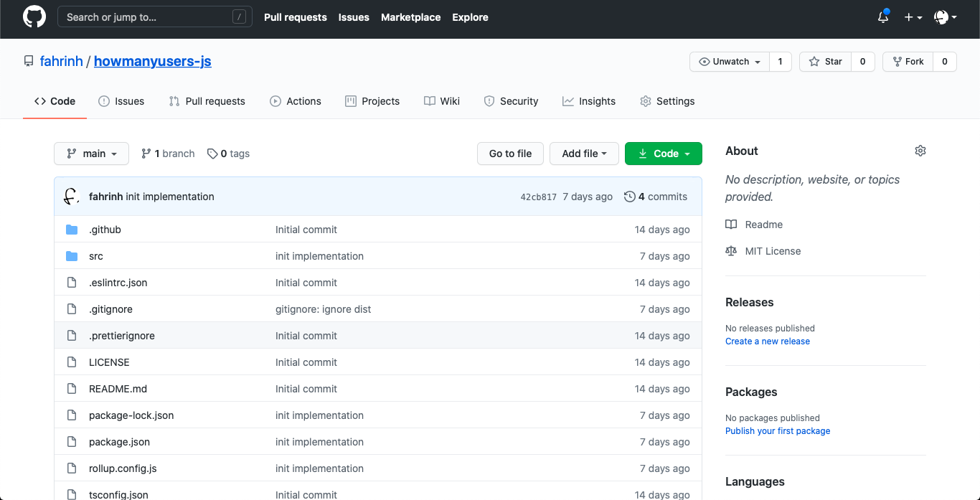Go to Explore
This screenshot has height=500, width=980.
point(471,17)
